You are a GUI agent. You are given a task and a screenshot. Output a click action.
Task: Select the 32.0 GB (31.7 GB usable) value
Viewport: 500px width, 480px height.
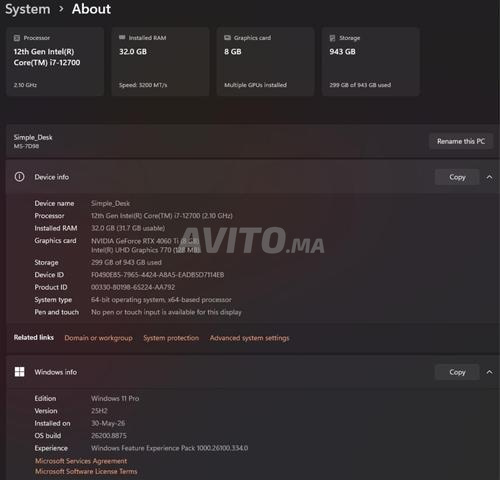click(128, 228)
